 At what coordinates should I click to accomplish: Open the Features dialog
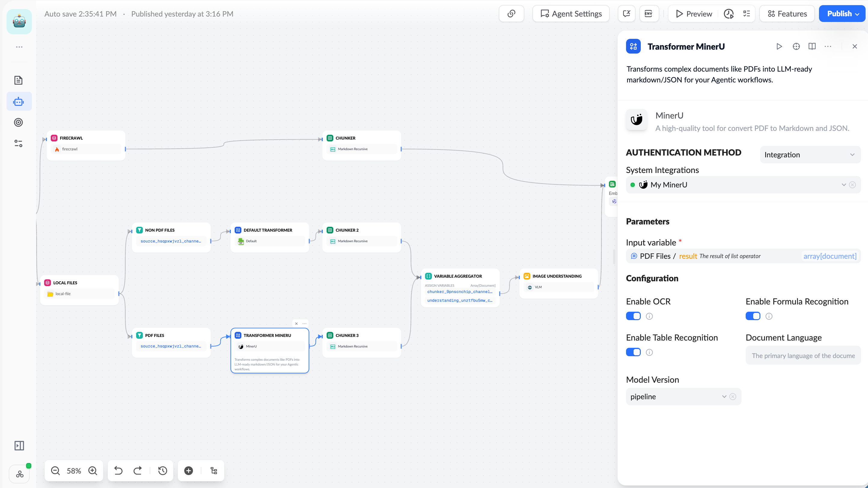787,14
